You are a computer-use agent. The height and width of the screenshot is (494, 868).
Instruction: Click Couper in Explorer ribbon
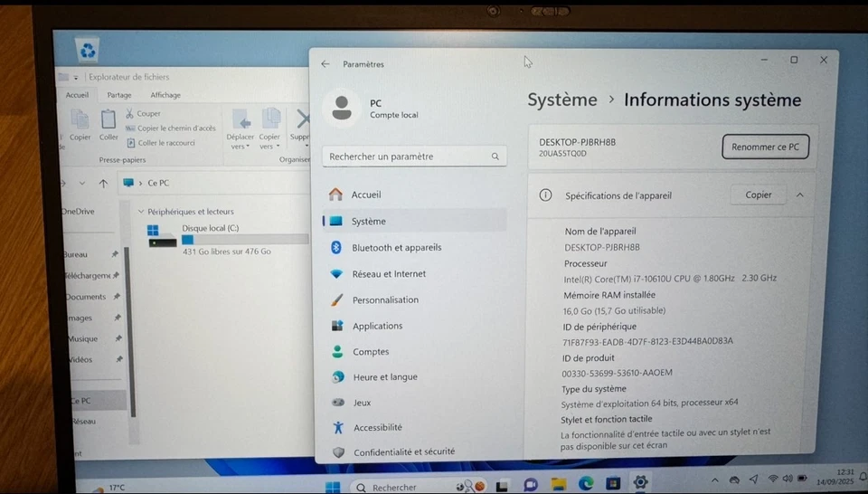tap(143, 113)
